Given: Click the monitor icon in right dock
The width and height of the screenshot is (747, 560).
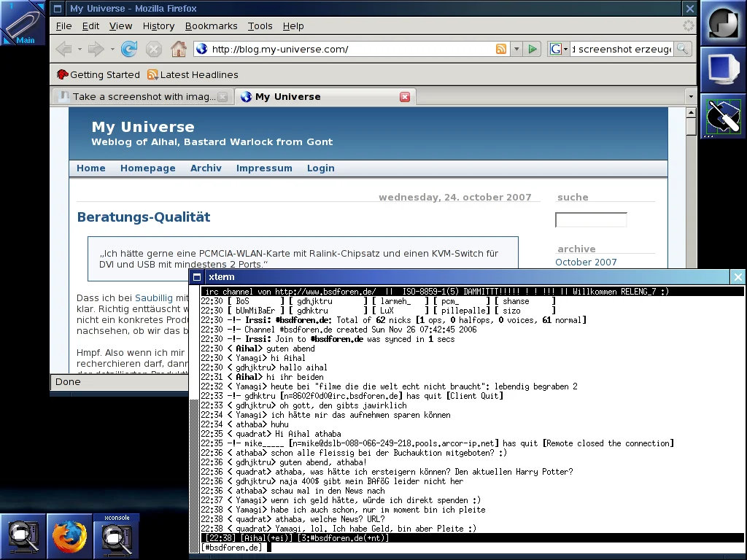Looking at the screenshot, I should (723, 69).
